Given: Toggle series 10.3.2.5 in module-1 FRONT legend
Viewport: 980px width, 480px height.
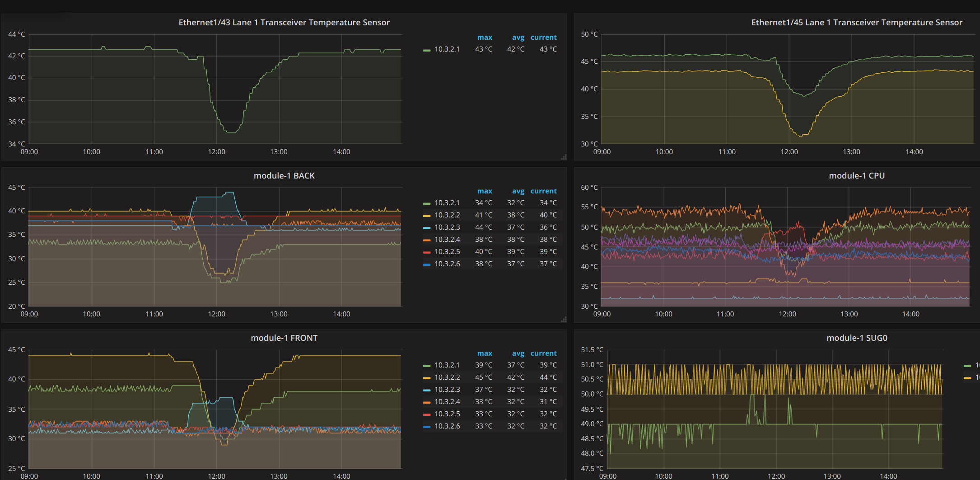Looking at the screenshot, I should pos(447,414).
